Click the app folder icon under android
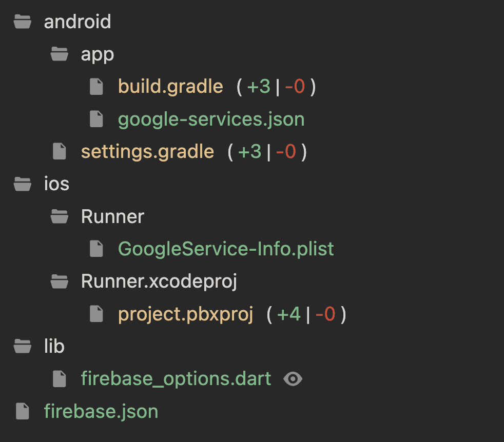504x442 pixels. click(x=60, y=54)
